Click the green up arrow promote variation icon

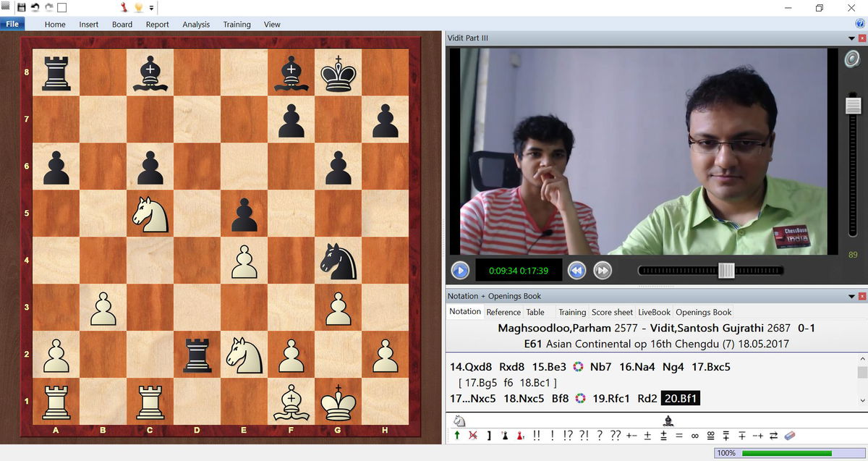pyautogui.click(x=457, y=436)
